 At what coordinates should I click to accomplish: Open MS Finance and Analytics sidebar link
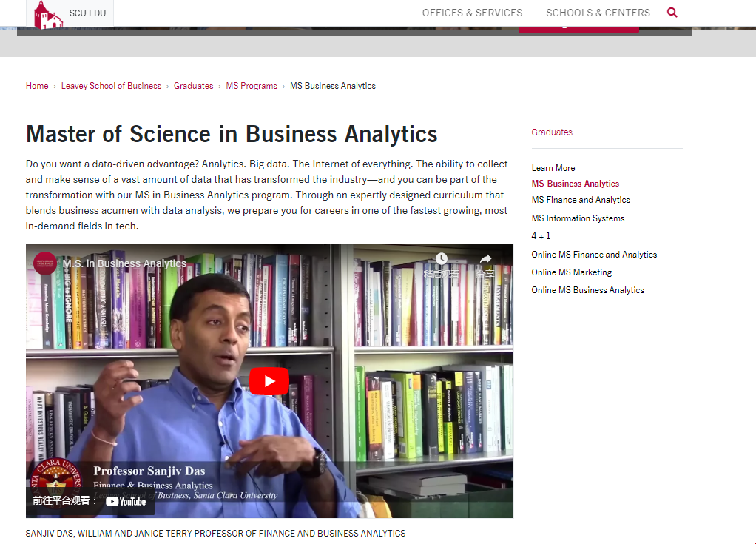point(581,200)
